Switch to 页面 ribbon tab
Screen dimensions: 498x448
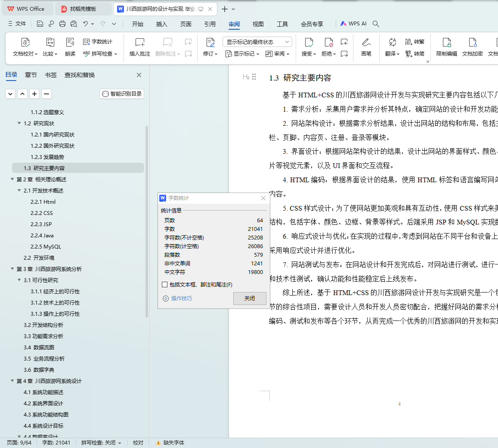(x=186, y=24)
